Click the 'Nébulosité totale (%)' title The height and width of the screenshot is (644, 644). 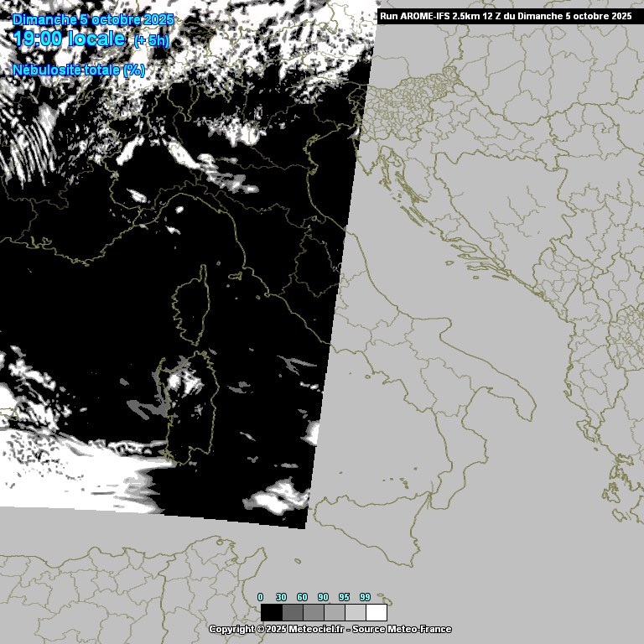[x=79, y=70]
